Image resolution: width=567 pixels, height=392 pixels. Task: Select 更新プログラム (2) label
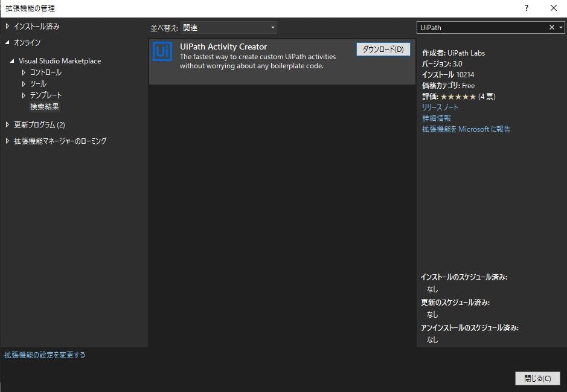(x=39, y=124)
